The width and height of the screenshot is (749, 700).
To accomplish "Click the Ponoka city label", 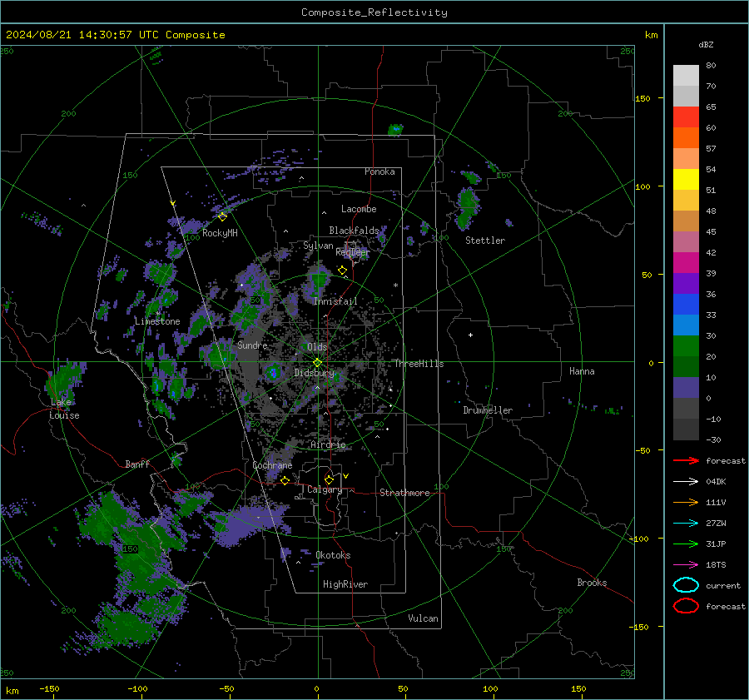I will 379,171.
